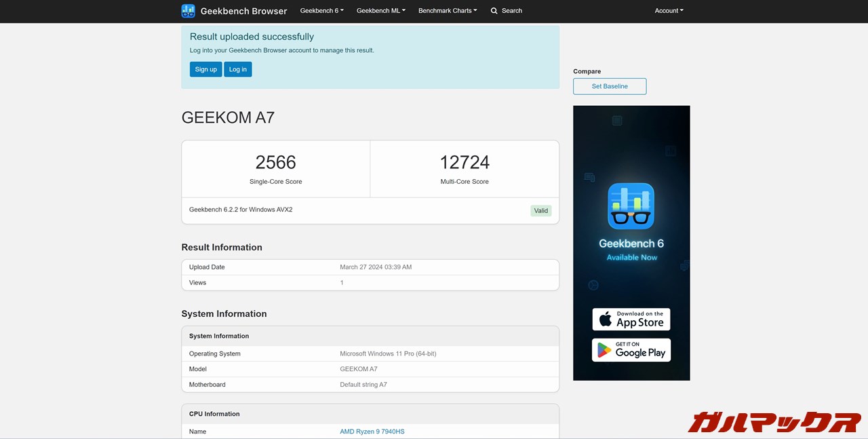Image resolution: width=868 pixels, height=439 pixels.
Task: Click the GEEKOM A7 result title
Action: pos(228,117)
